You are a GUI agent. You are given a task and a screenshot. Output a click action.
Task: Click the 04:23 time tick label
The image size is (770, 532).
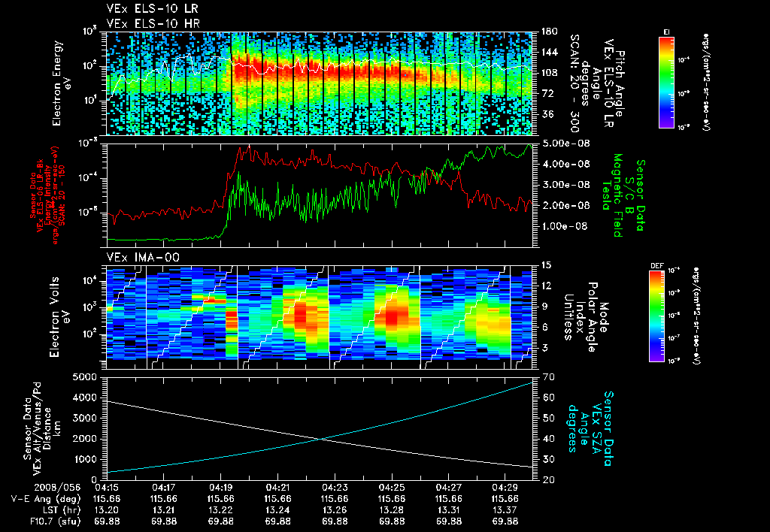[x=335, y=488]
